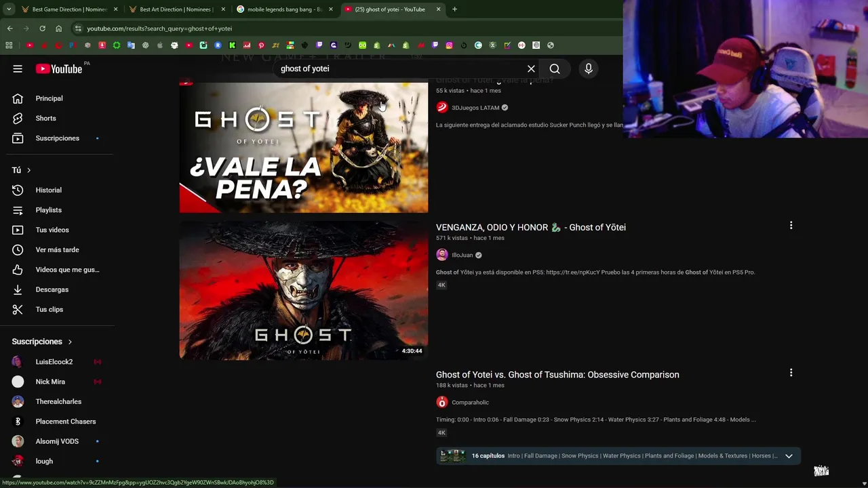
Task: Open more options for Obsessive Comparison video
Action: [x=791, y=373]
